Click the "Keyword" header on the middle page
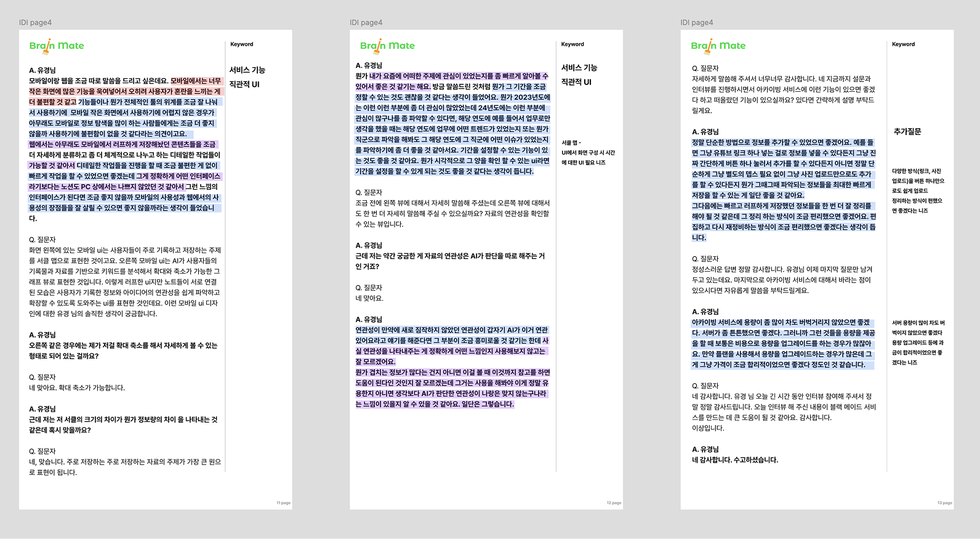The width and height of the screenshot is (980, 539). pos(572,44)
